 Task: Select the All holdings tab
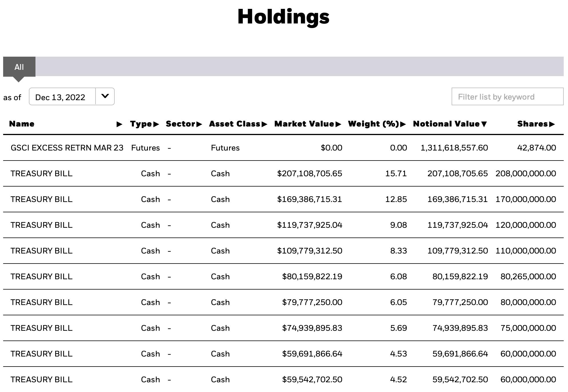tap(19, 67)
